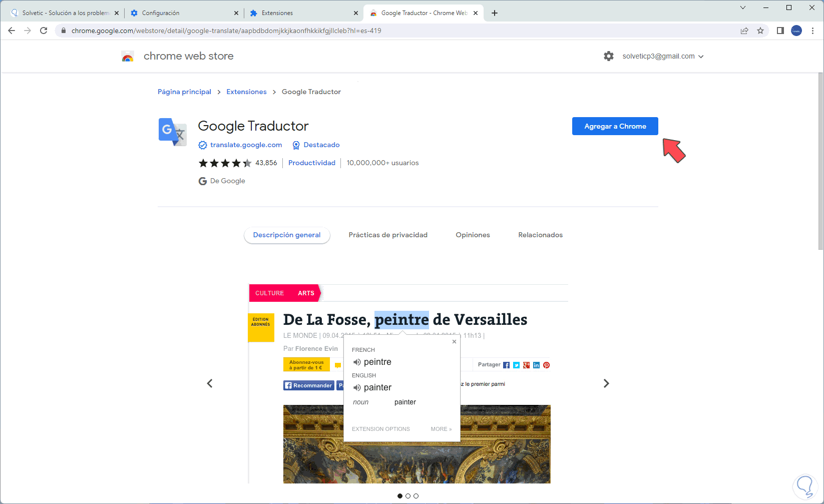Click the Chrome Web Store rainbow logo
The height and width of the screenshot is (504, 824).
(x=128, y=57)
